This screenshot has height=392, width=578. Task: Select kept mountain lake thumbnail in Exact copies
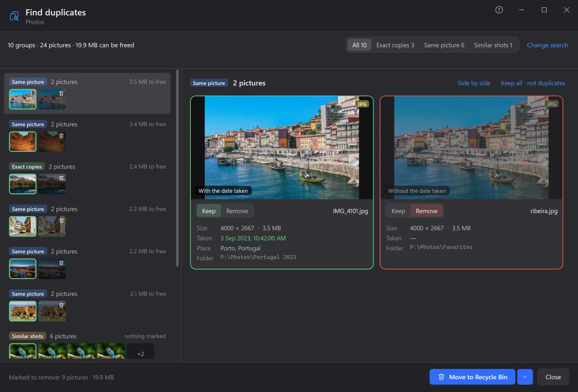point(23,184)
